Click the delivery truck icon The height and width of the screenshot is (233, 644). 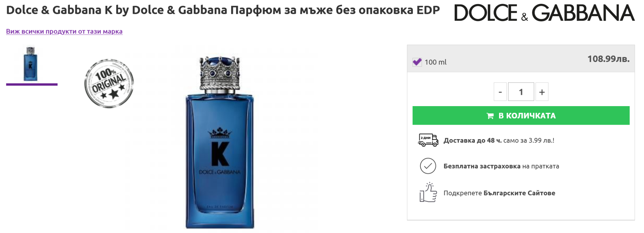(428, 140)
